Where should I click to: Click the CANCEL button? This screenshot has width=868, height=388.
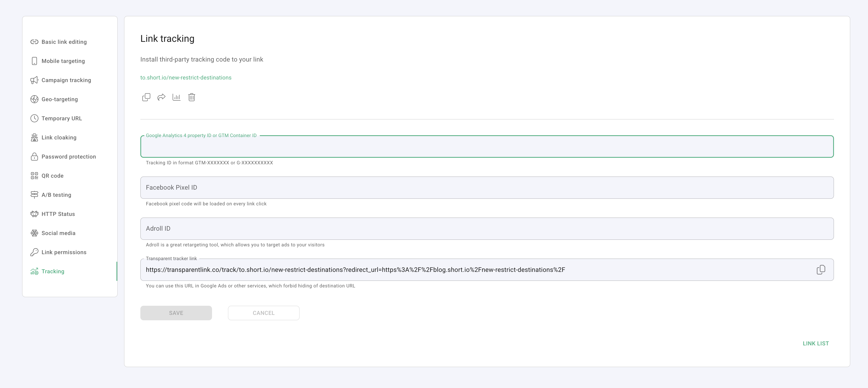coord(264,313)
